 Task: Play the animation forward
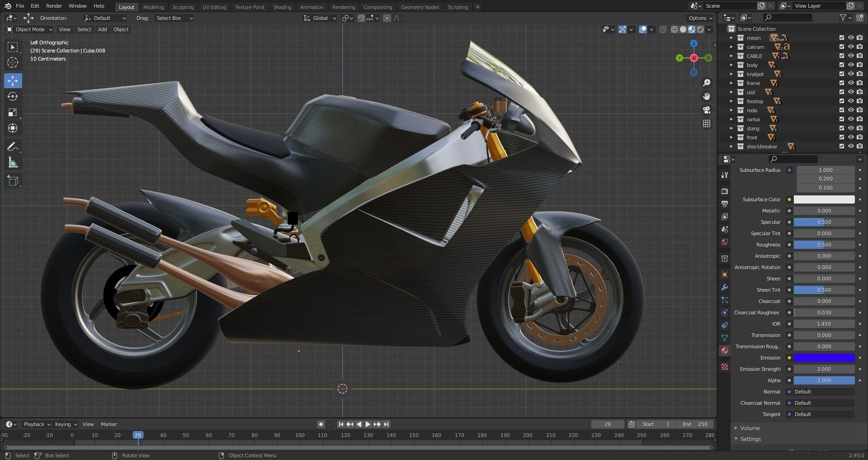[368, 424]
